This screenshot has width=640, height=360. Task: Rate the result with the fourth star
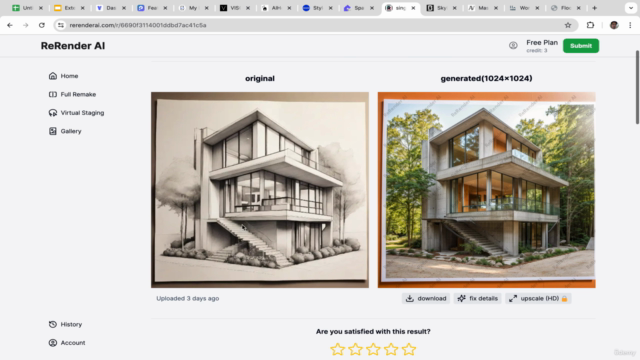pyautogui.click(x=391, y=349)
